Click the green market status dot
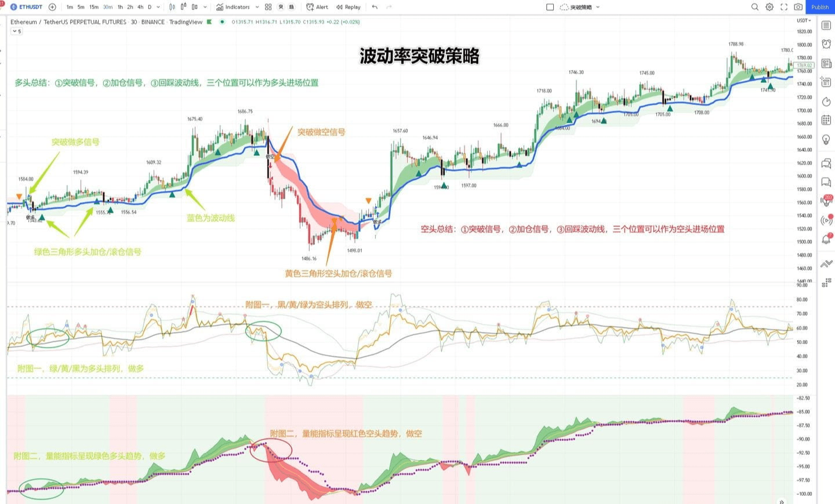Screen dimensions: 835x504 tap(222, 22)
